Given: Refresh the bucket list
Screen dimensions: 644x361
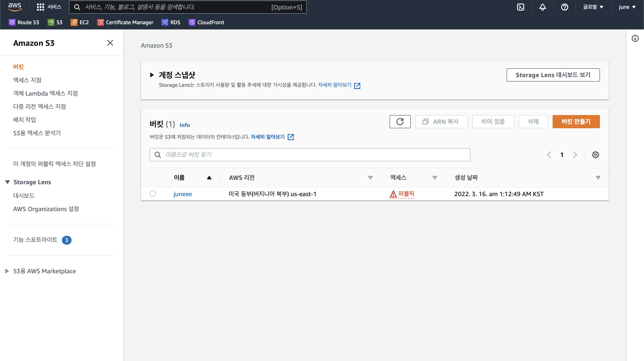Looking at the screenshot, I should tap(400, 122).
